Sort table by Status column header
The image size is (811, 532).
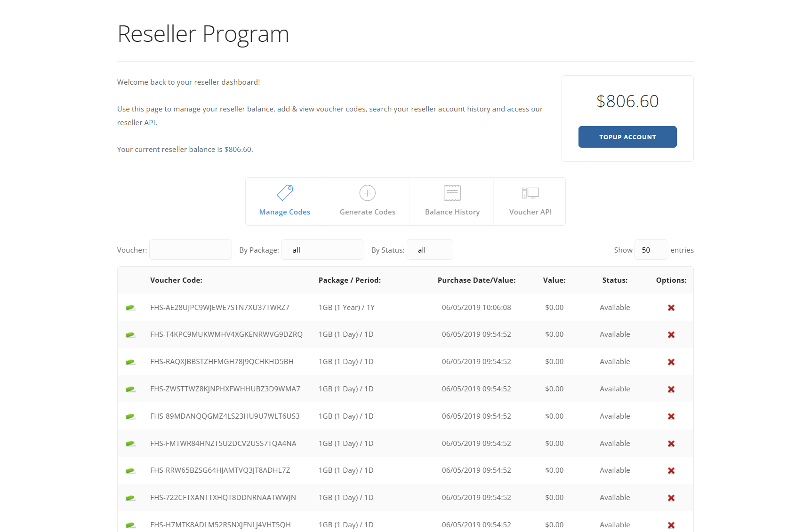[615, 280]
